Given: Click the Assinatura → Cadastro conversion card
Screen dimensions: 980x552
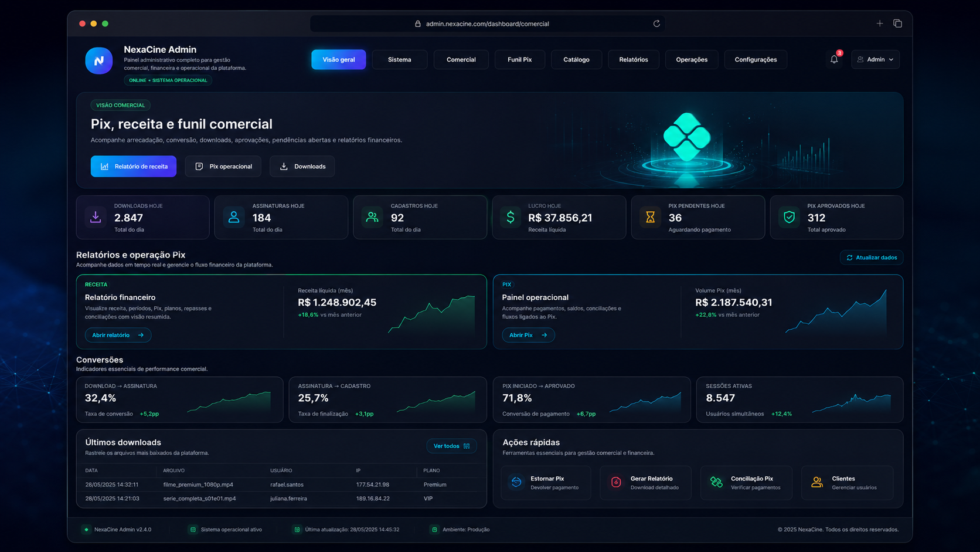Looking at the screenshot, I should coord(388,399).
